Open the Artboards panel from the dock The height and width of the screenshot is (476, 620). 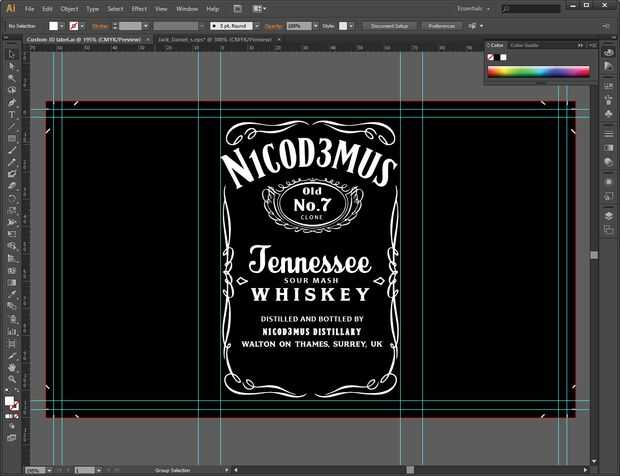pyautogui.click(x=609, y=229)
